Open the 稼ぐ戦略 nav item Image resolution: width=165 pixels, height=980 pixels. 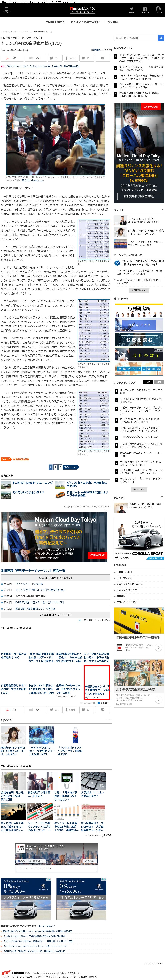(x=113, y=22)
